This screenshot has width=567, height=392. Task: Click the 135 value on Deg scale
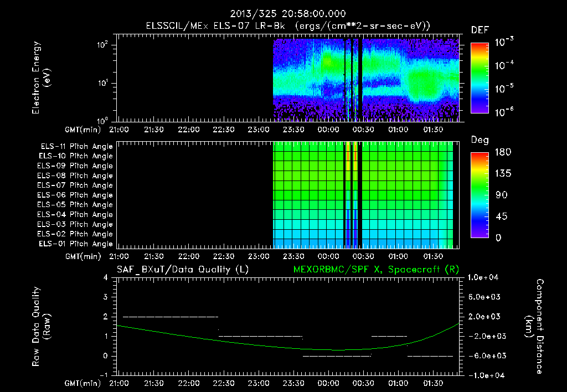coord(503,174)
